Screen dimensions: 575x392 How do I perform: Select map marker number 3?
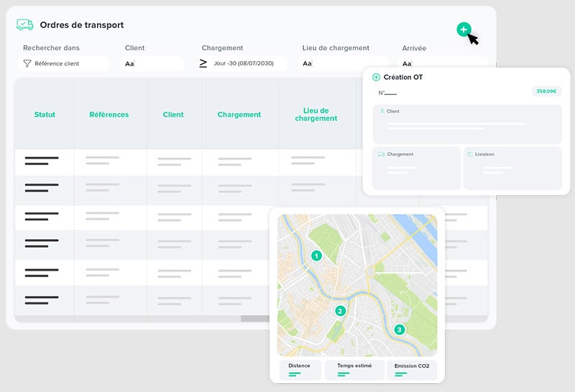tap(400, 330)
